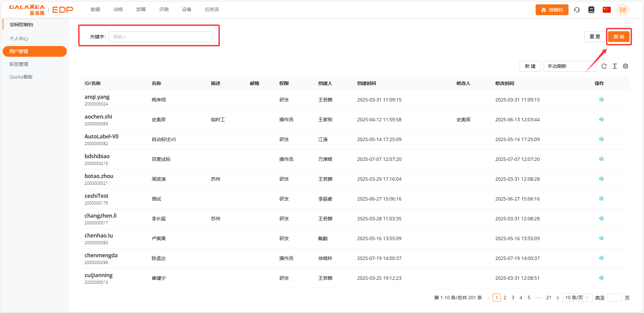Select 标签管理 in the sidebar

(19, 64)
